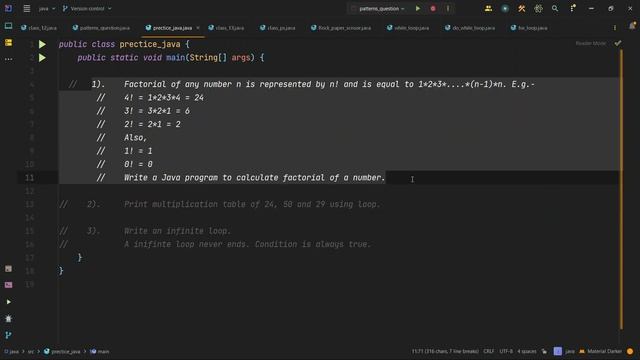Open the Material Darker theme switcher
The height and width of the screenshot is (360, 640).
click(x=600, y=351)
